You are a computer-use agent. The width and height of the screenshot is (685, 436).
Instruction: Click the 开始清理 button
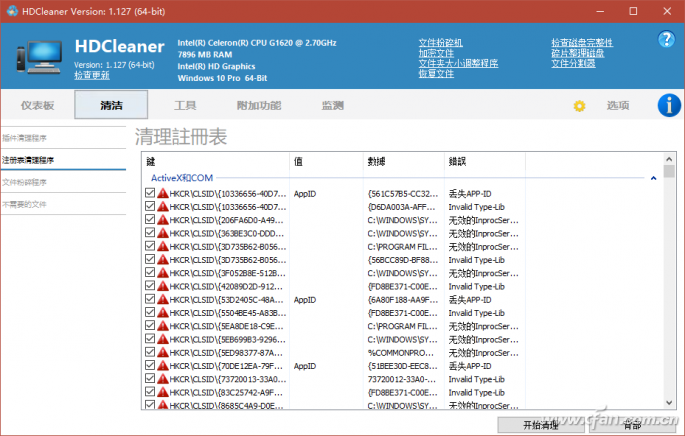tap(541, 425)
